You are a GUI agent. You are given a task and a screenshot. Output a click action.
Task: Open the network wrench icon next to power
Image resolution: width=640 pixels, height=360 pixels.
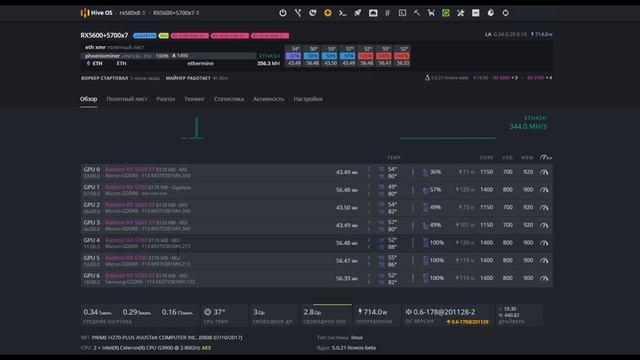(298, 13)
